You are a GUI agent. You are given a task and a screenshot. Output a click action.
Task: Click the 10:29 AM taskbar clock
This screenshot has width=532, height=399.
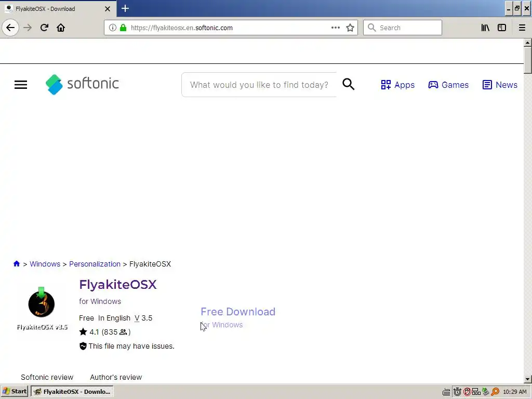515,392
